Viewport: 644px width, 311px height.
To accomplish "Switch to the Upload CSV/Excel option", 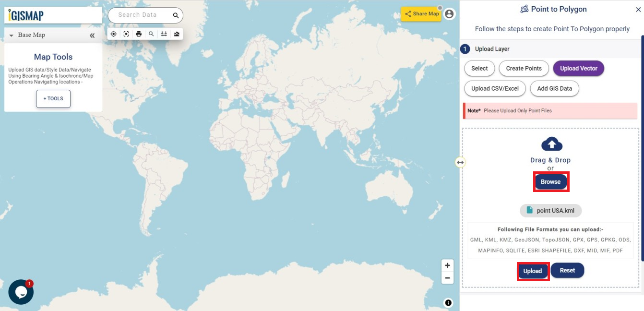I will (x=495, y=88).
